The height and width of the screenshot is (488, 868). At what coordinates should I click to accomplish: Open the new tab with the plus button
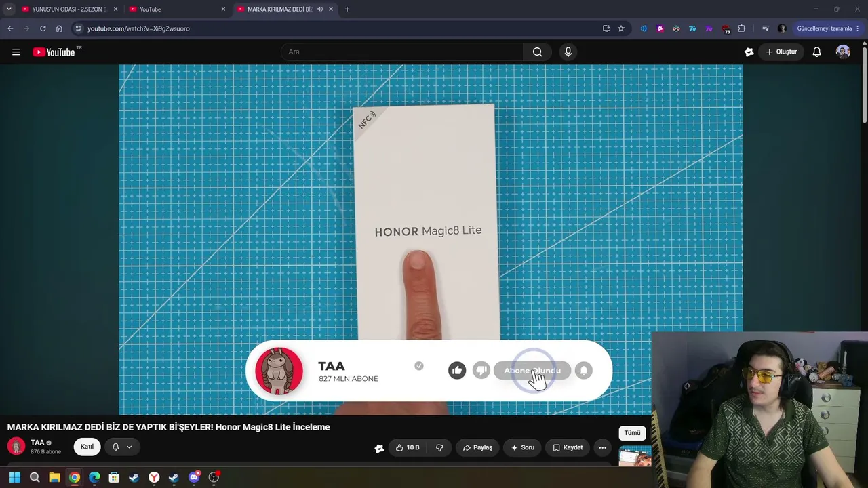(x=347, y=9)
